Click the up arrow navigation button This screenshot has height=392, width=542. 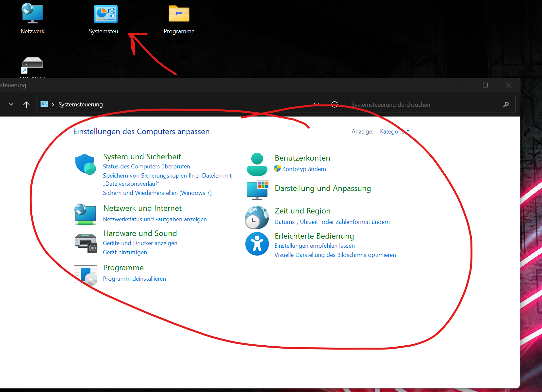[26, 104]
